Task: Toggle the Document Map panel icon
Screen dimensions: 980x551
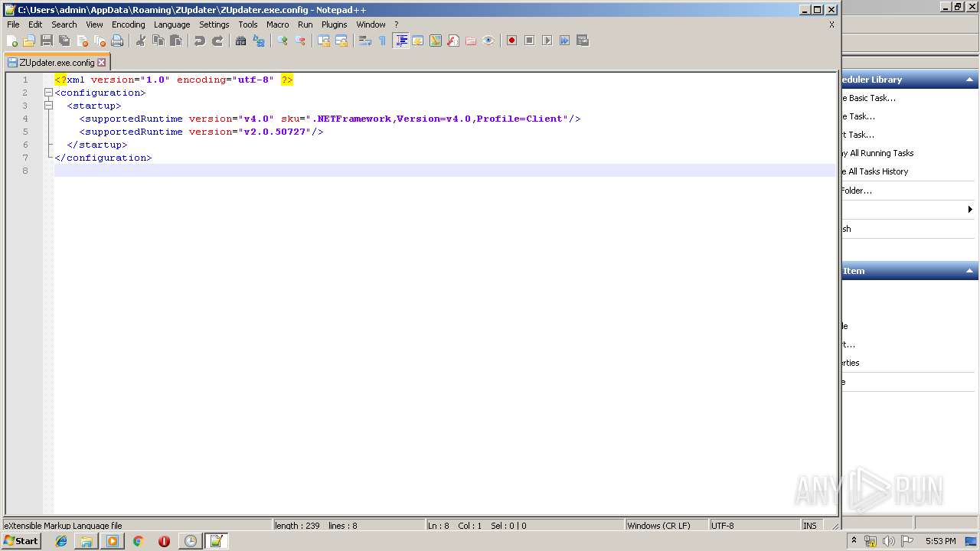Action: [436, 41]
